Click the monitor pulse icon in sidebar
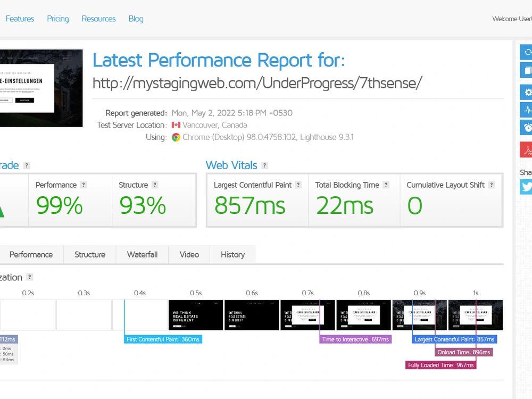The width and height of the screenshot is (532, 399). tap(526, 110)
